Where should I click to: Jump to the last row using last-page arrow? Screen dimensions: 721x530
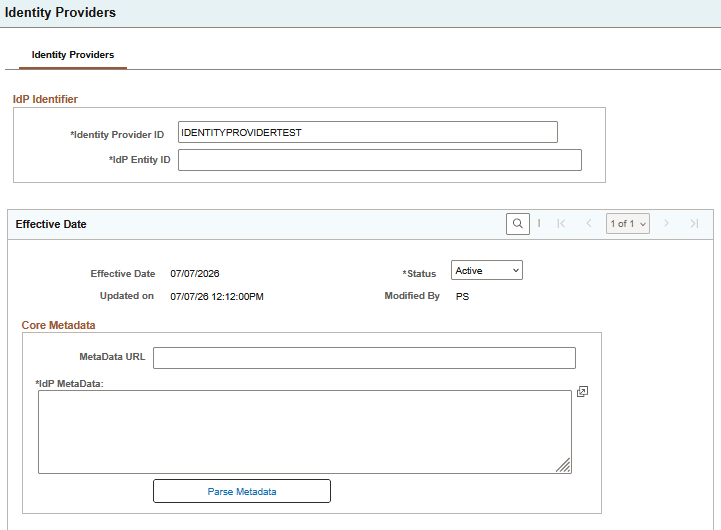pos(694,224)
